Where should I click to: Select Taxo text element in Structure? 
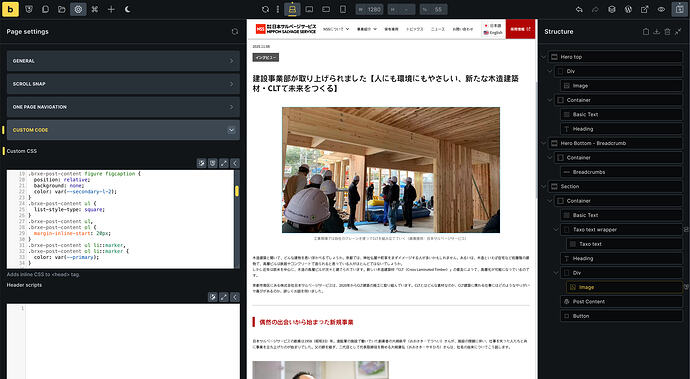(x=624, y=244)
